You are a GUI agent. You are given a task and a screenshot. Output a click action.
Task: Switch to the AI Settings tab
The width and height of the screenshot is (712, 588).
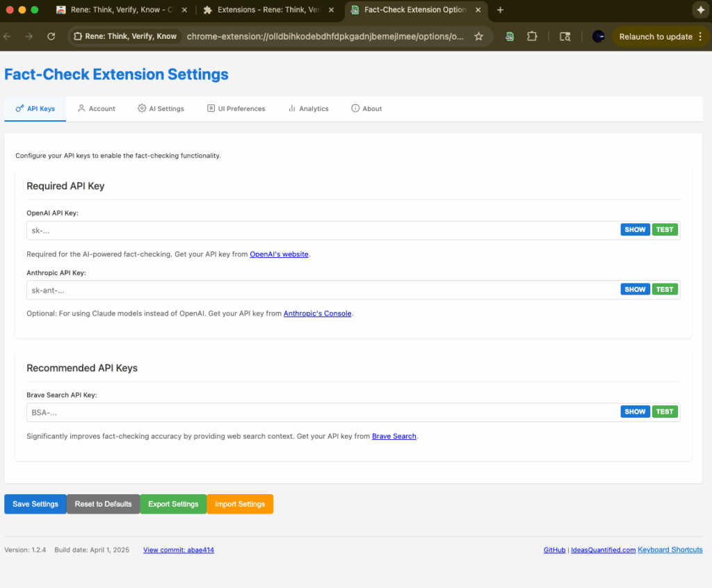coord(161,108)
